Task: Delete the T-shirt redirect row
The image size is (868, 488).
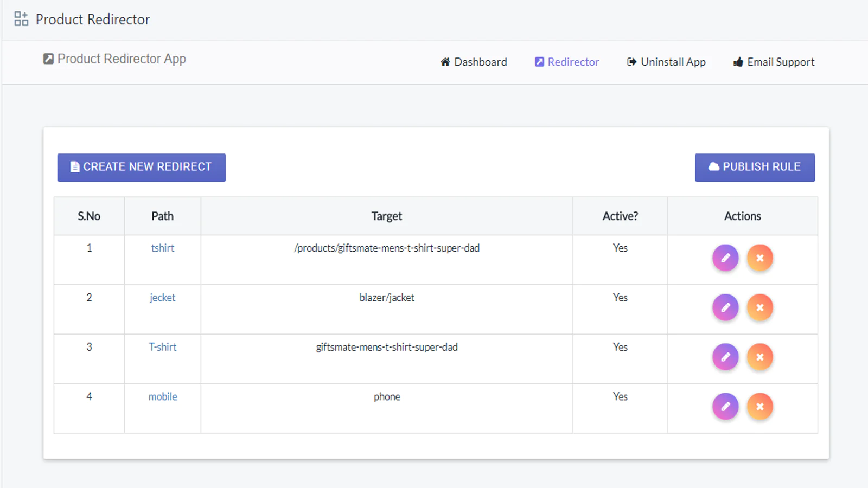Action: pyautogui.click(x=760, y=357)
